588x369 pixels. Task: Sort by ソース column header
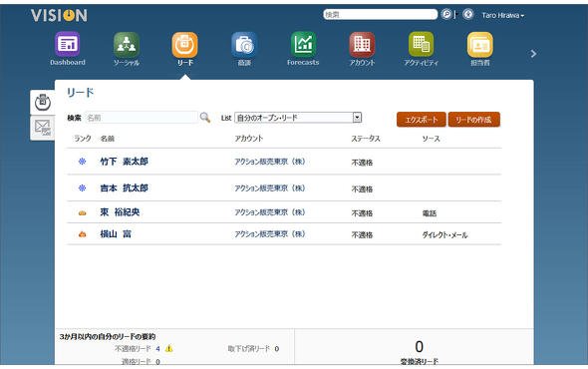coord(431,139)
